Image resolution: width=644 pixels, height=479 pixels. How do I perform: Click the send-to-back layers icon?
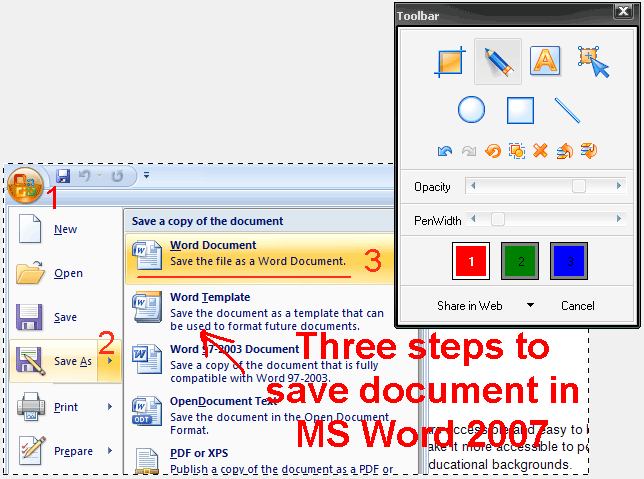(x=589, y=151)
